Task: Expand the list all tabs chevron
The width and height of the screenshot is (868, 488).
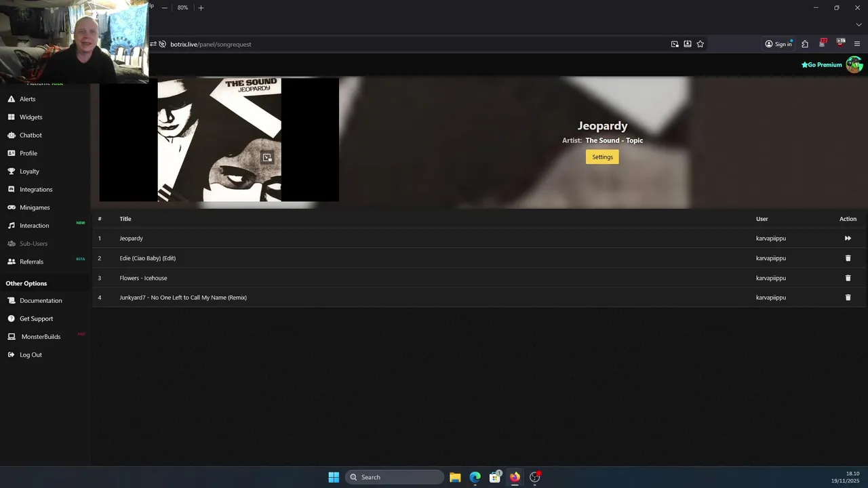Action: tap(859, 25)
